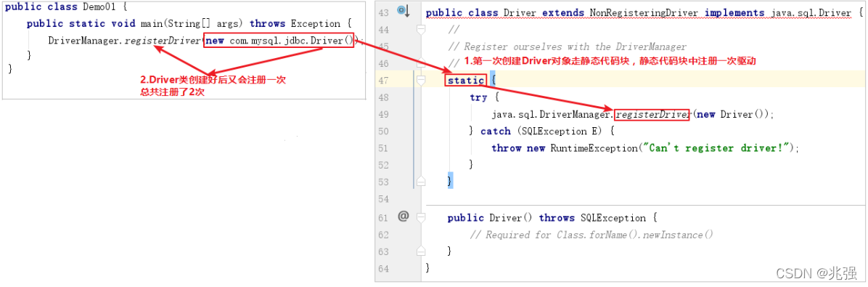Viewport: 868px width, 287px height.
Task: Collapse the Driver() constructor fold on line 61
Action: click(x=421, y=217)
